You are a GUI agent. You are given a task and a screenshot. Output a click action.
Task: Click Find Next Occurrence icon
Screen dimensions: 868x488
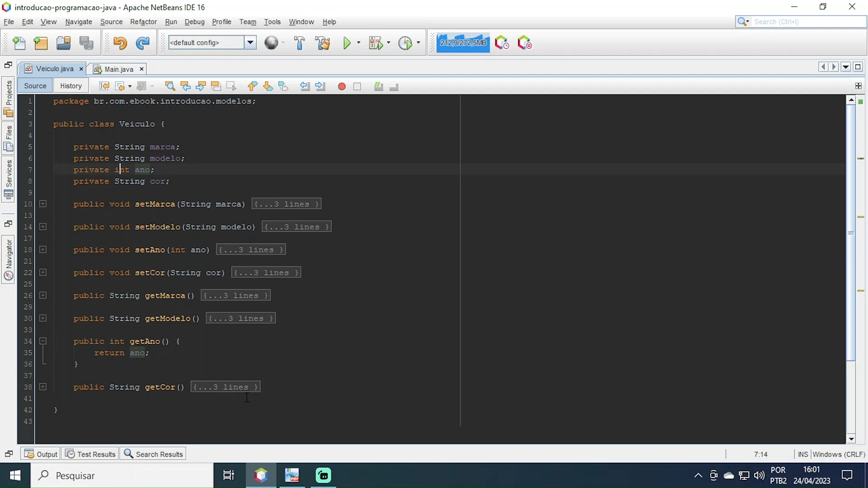point(201,86)
